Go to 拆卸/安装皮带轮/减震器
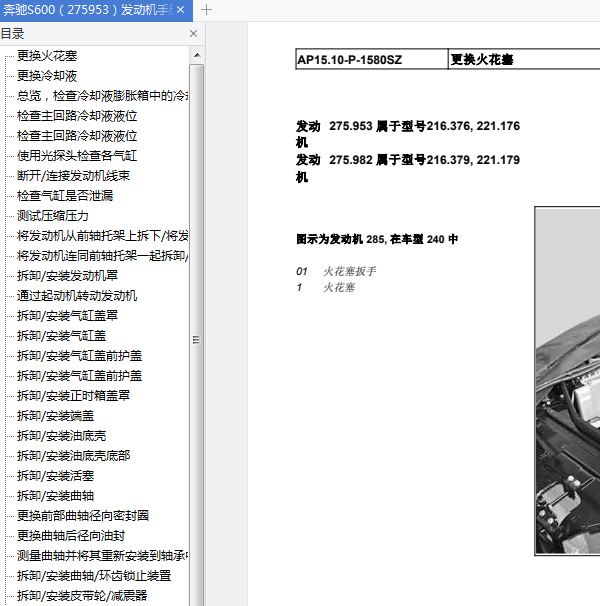Viewport: 600px width, 606px height. (82, 596)
